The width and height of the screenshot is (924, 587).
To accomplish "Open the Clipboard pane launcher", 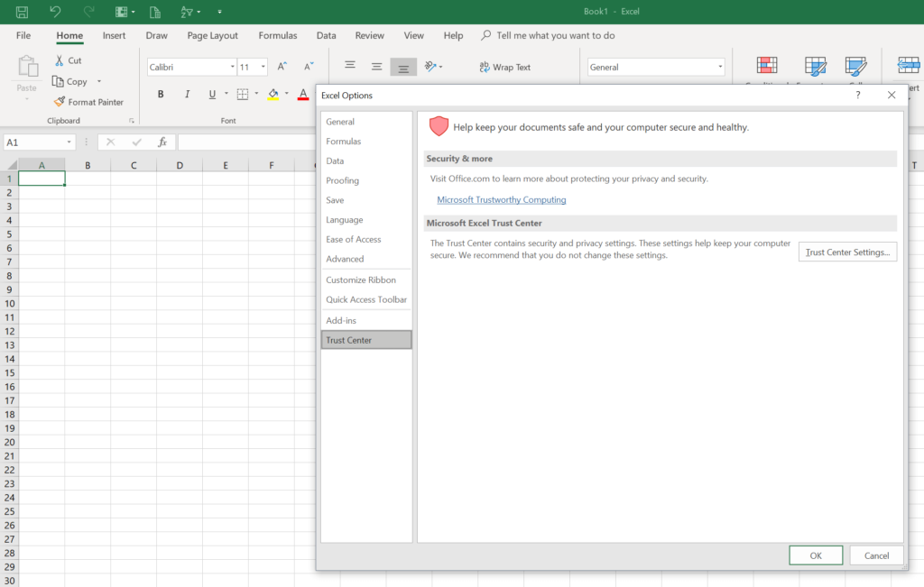I will [x=132, y=121].
